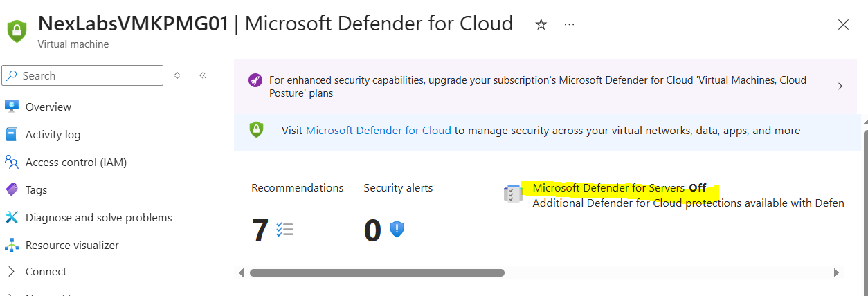Collapse the sidebar with double chevron
Screen dimensions: 868x296
click(203, 75)
